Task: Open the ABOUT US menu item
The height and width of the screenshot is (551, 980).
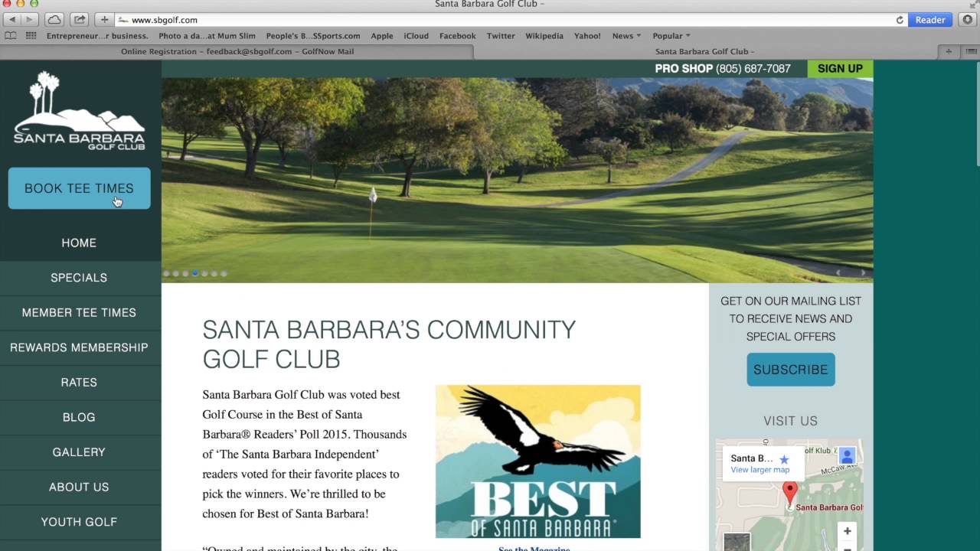Action: point(79,487)
